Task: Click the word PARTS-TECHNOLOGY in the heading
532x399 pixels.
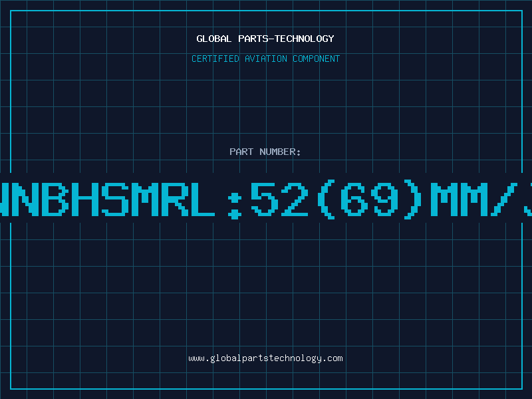Action: [x=286, y=39]
